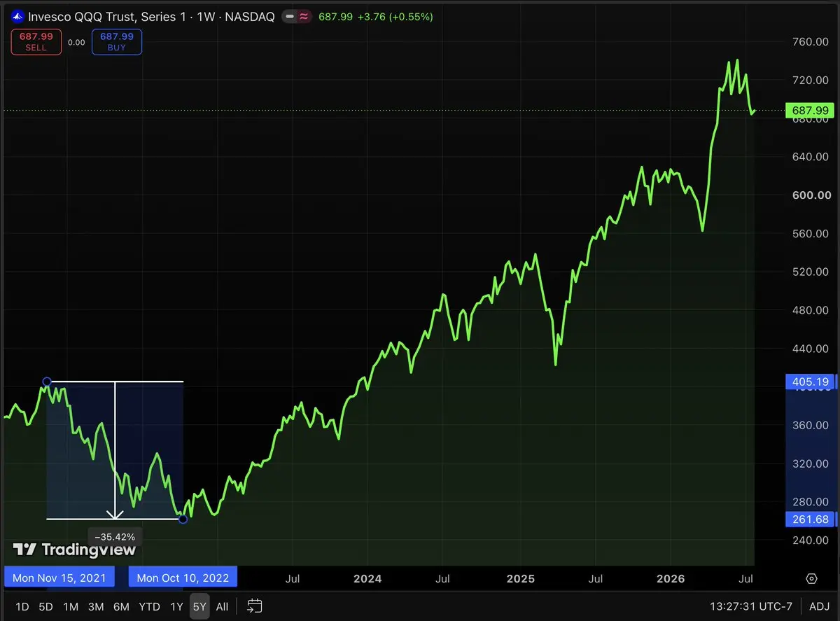
Task: Click the 240.00 price scale label
Action: click(x=812, y=540)
